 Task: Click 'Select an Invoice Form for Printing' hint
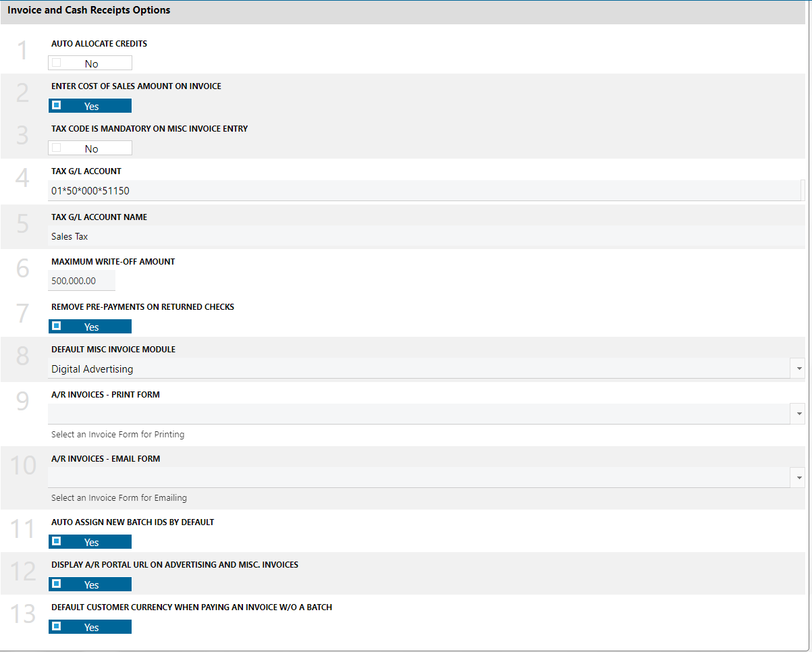point(117,435)
